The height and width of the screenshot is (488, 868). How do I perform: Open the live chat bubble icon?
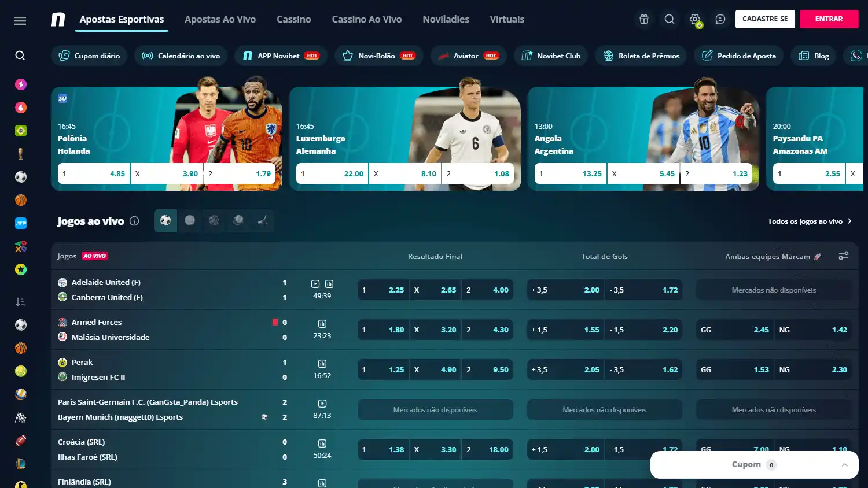(720, 19)
